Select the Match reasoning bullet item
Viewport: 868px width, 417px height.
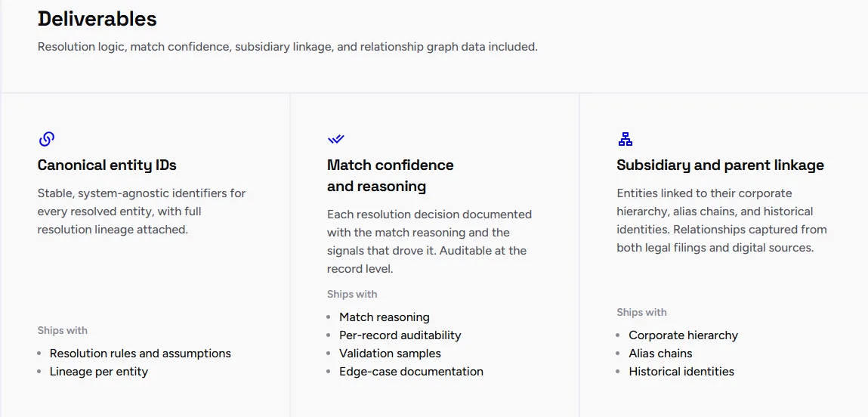pos(385,317)
